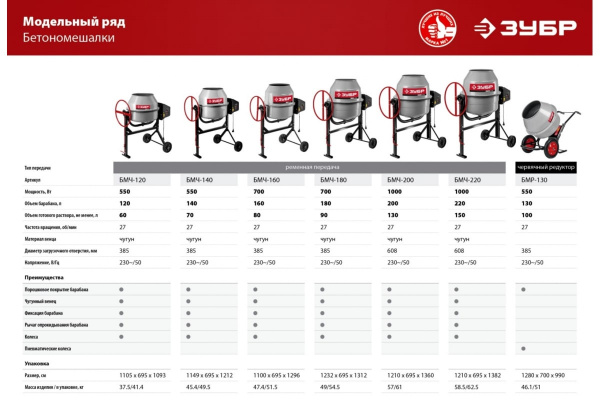Click the wheels dot under БМЧ-120
The height and width of the screenshot is (400, 600).
click(x=121, y=337)
